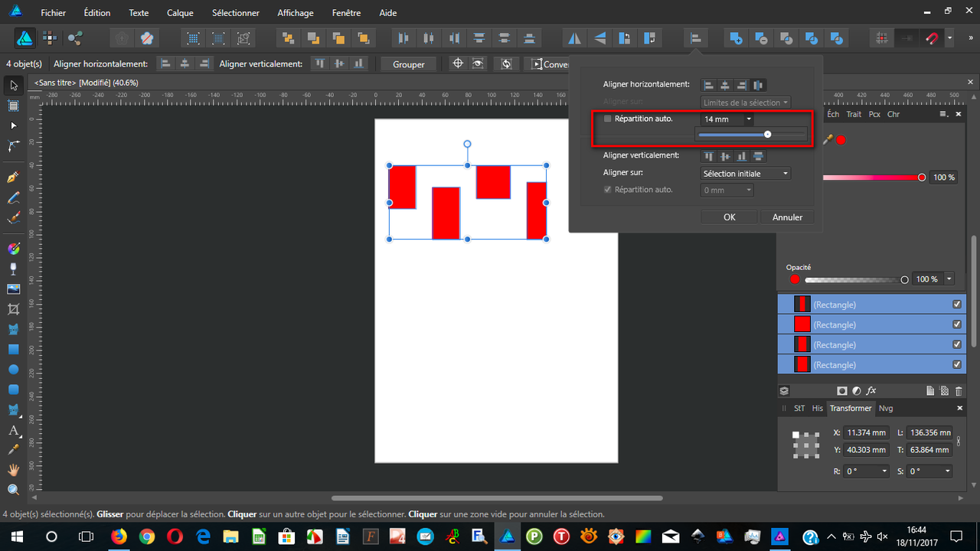Select the Crop tool
980x551 pixels.
point(13,309)
